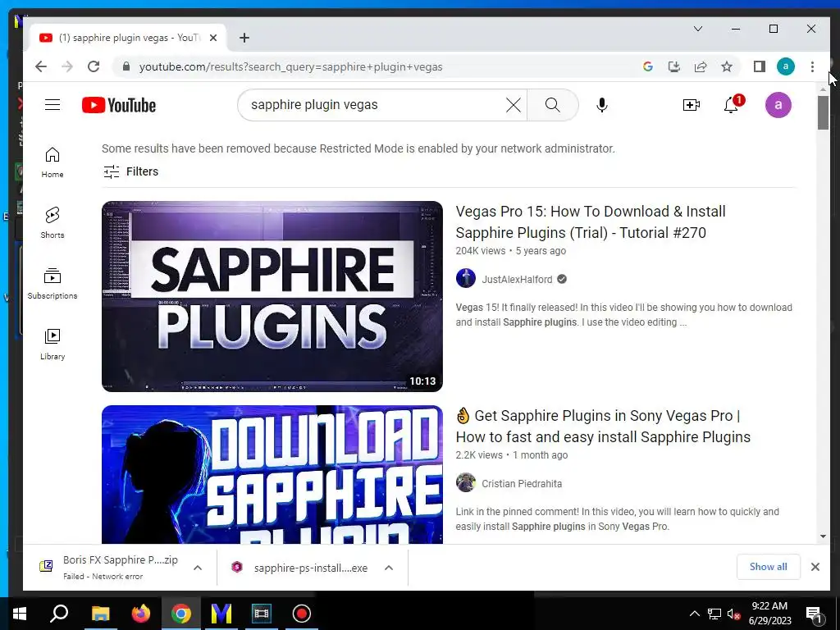
Task: Open the tab search chevron
Action: coord(697,29)
